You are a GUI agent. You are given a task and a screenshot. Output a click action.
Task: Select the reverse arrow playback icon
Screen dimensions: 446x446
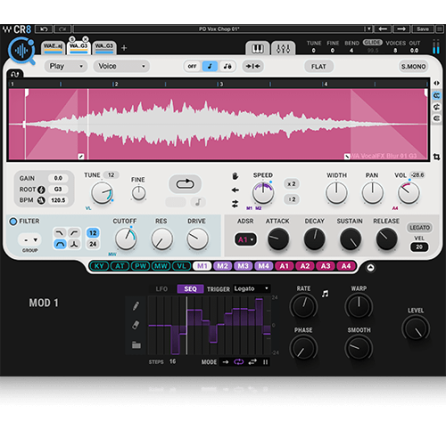pos(235,190)
